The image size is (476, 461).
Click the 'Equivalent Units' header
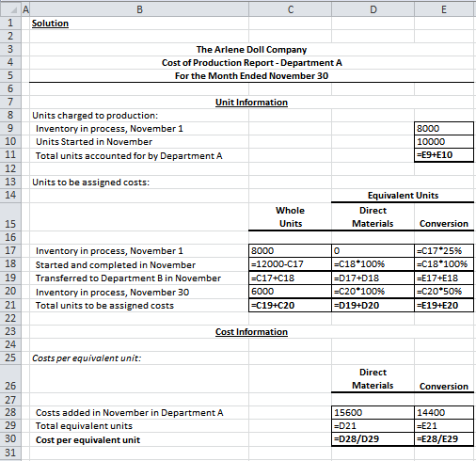click(403, 196)
